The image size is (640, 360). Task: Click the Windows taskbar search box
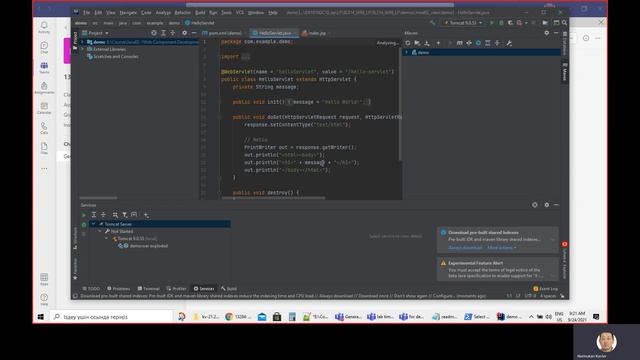(111, 317)
